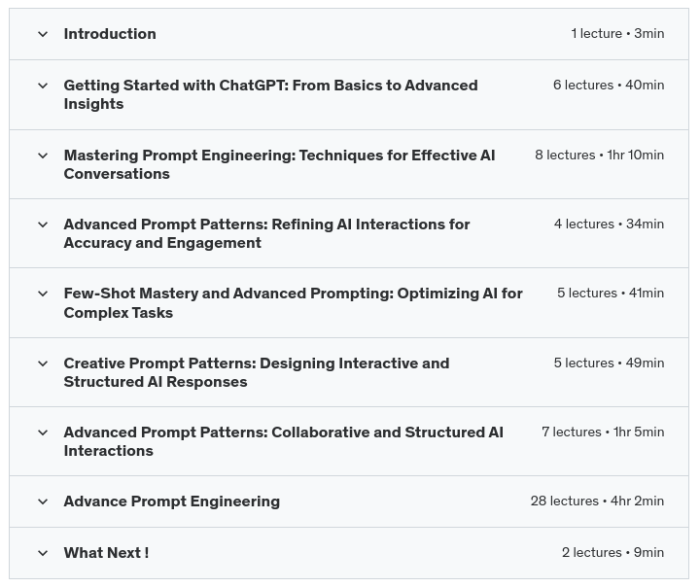The image size is (700, 588).
Task: Click chevron beside Advance Prompt Engineering
Action: [43, 502]
